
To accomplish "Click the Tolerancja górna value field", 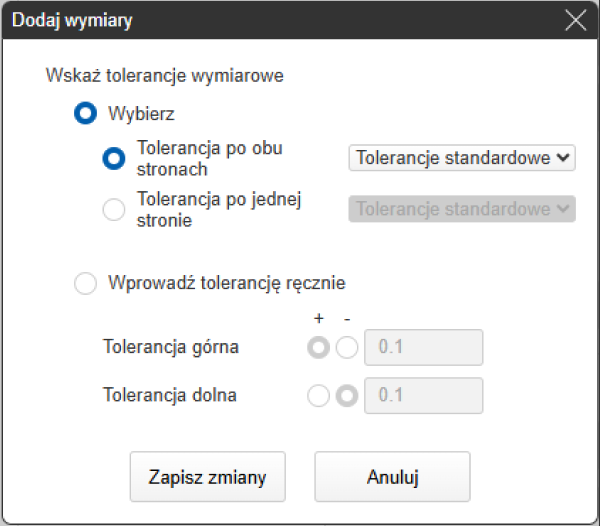I will (425, 348).
